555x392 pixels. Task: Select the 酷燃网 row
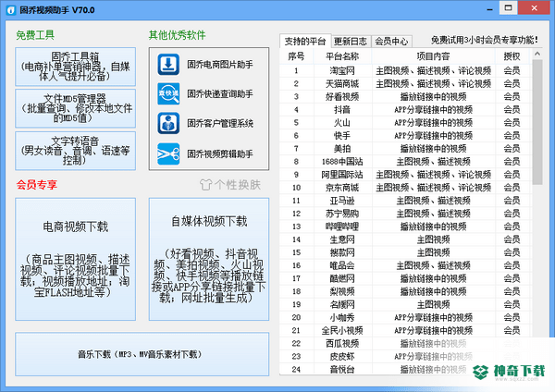pos(406,278)
